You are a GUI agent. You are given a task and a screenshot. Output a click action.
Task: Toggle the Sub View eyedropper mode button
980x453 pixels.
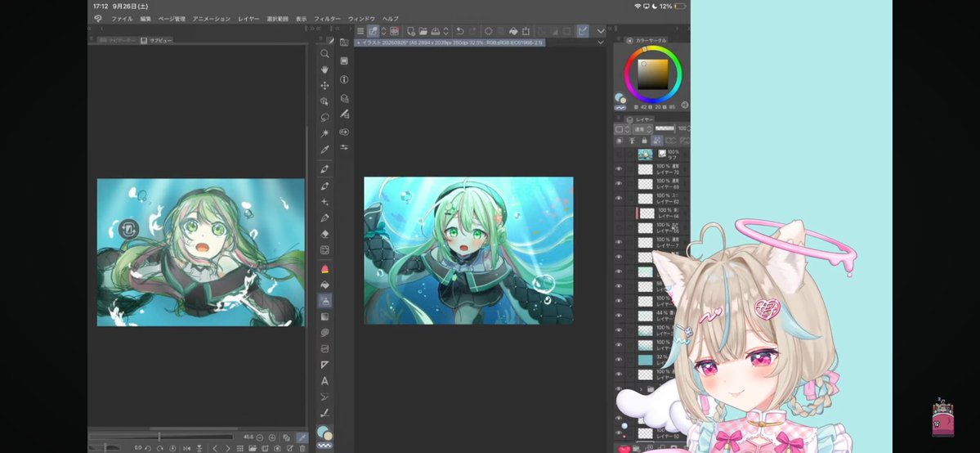click(302, 437)
